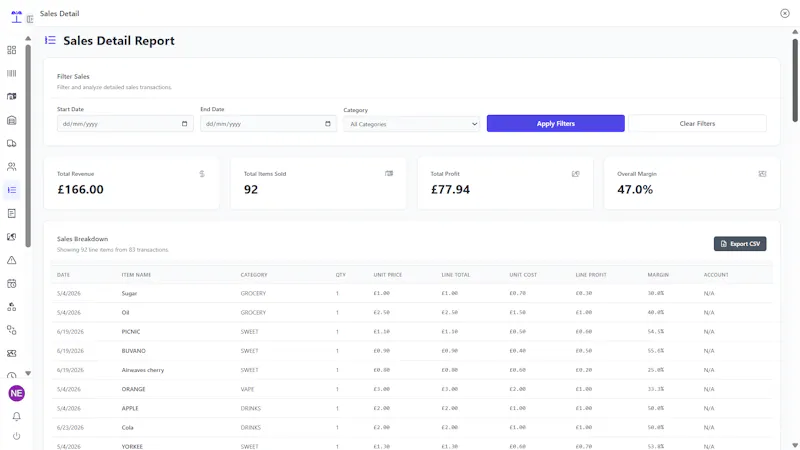
Task: Click the ACCOUNT column header
Action: 716,275
